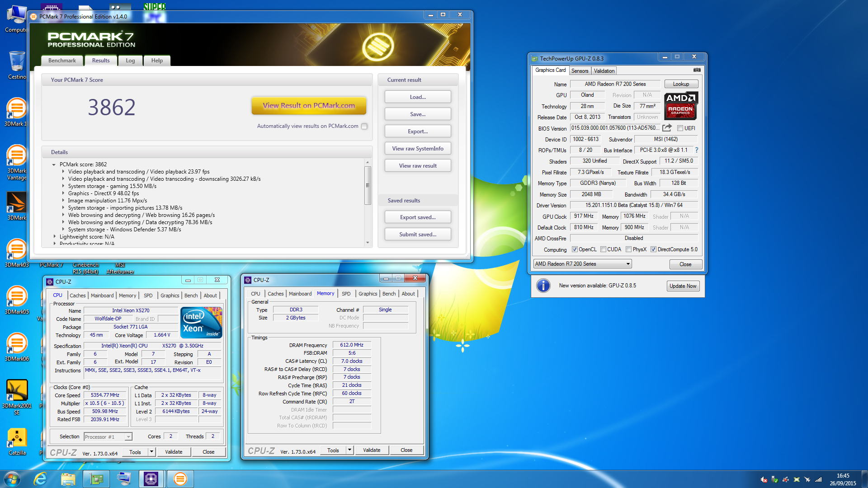Switch to the Sensors tab in GPU-Z
Screen dimensions: 868x488
(x=580, y=71)
